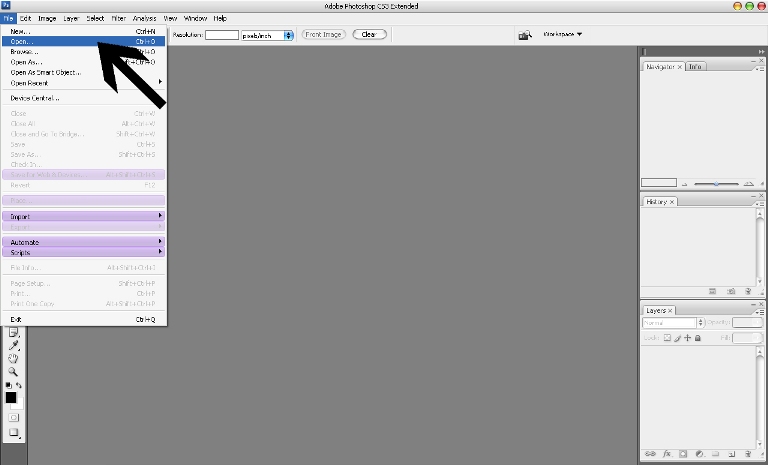The height and width of the screenshot is (465, 768).
Task: Click the black foreground color swatch
Action: (x=11, y=397)
